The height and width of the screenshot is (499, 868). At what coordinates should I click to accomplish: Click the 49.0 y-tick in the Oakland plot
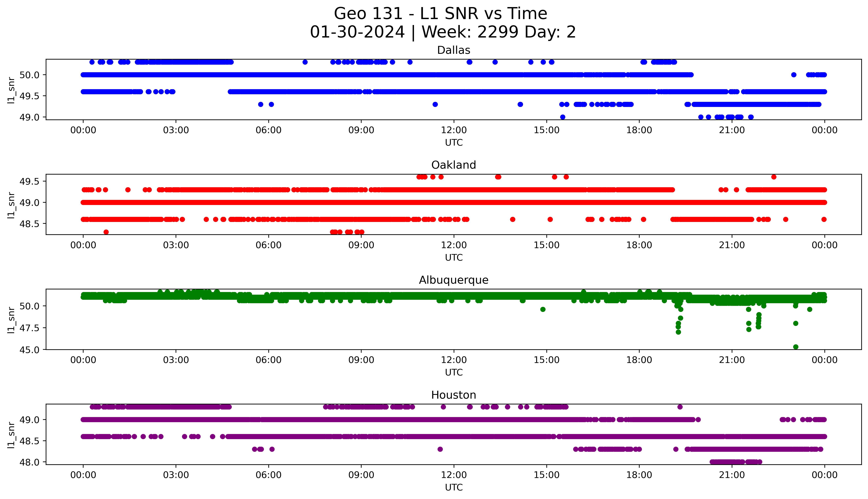point(29,203)
